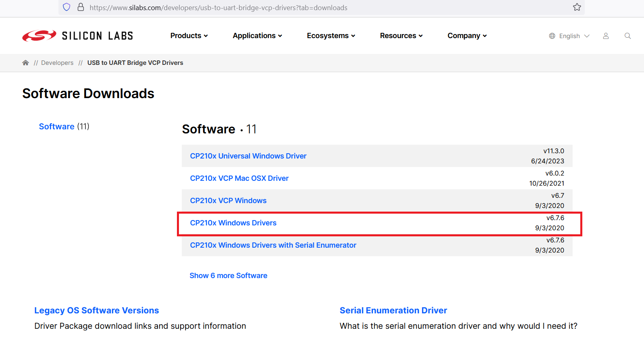Go to home via breadcrumb house icon
Viewport: 644px width, 362px height.
pos(26,62)
